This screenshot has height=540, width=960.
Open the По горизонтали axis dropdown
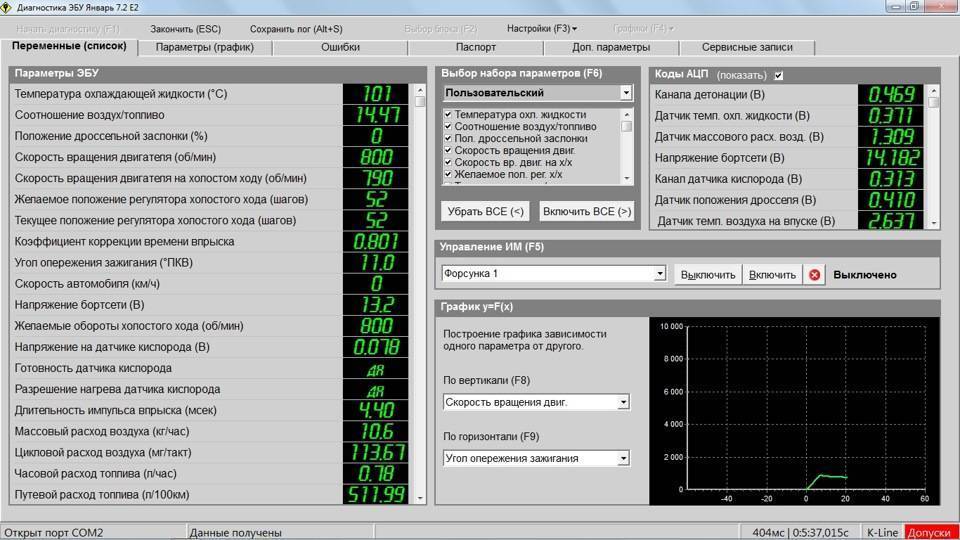coord(623,458)
